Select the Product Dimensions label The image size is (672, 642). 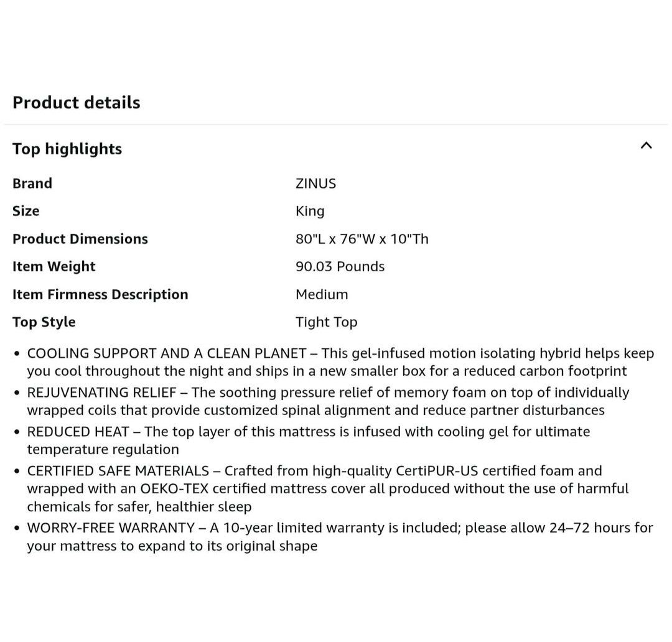coord(80,239)
